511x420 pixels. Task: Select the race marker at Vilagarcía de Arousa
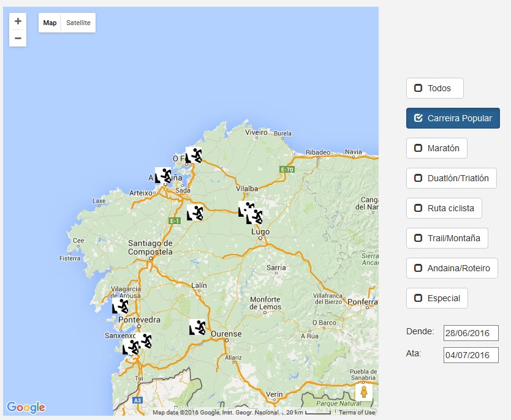pyautogui.click(x=120, y=306)
